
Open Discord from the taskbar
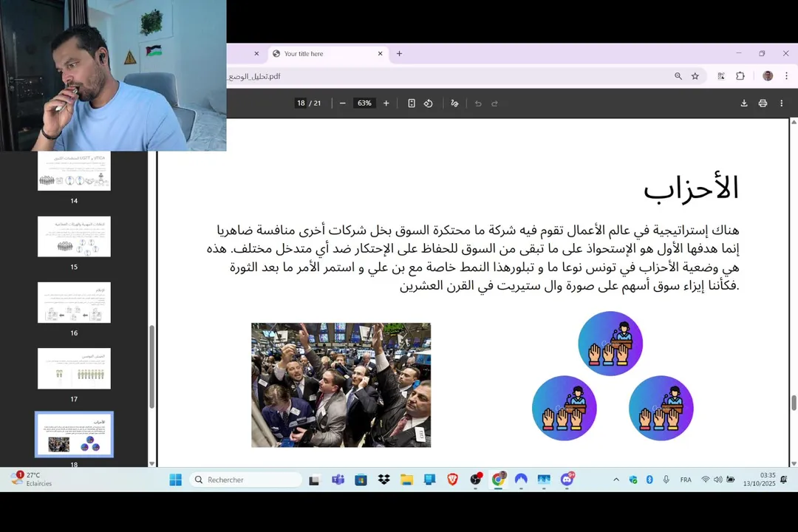pyautogui.click(x=567, y=480)
